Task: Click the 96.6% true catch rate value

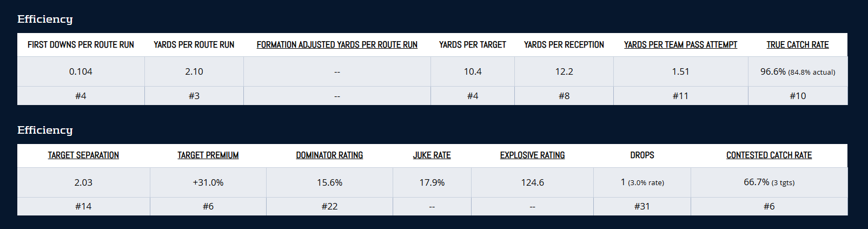Action: [773, 71]
